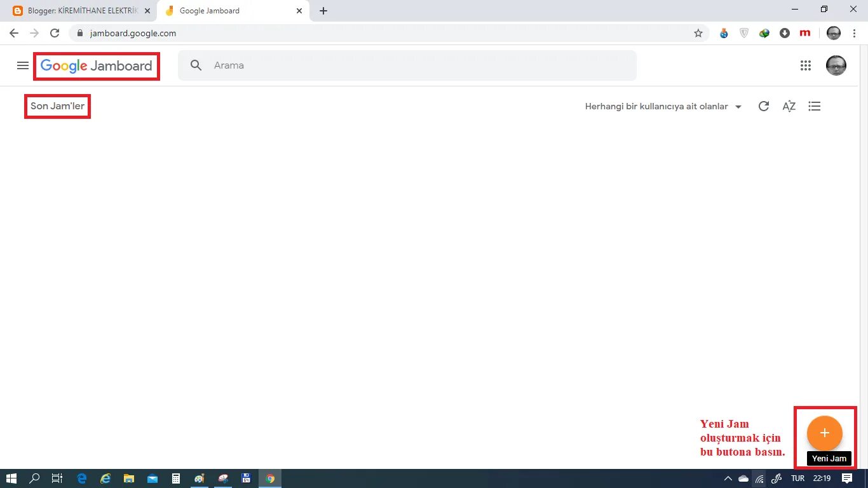The width and height of the screenshot is (868, 488).
Task: Open the red 'm' extension
Action: [x=805, y=33]
